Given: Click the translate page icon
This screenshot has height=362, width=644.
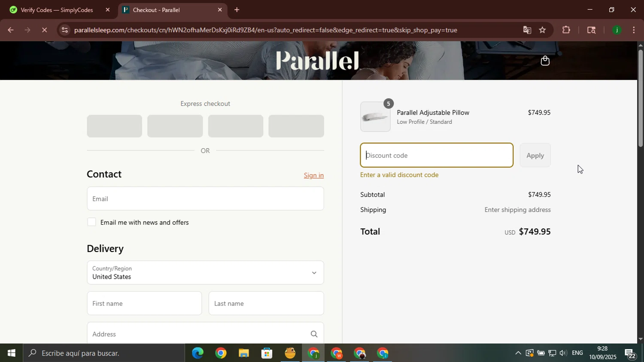Looking at the screenshot, I should [x=527, y=30].
